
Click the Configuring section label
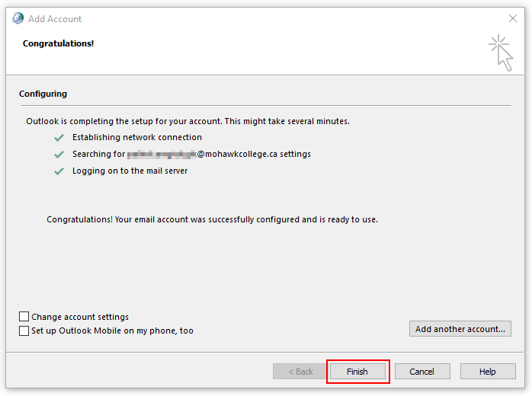point(43,94)
